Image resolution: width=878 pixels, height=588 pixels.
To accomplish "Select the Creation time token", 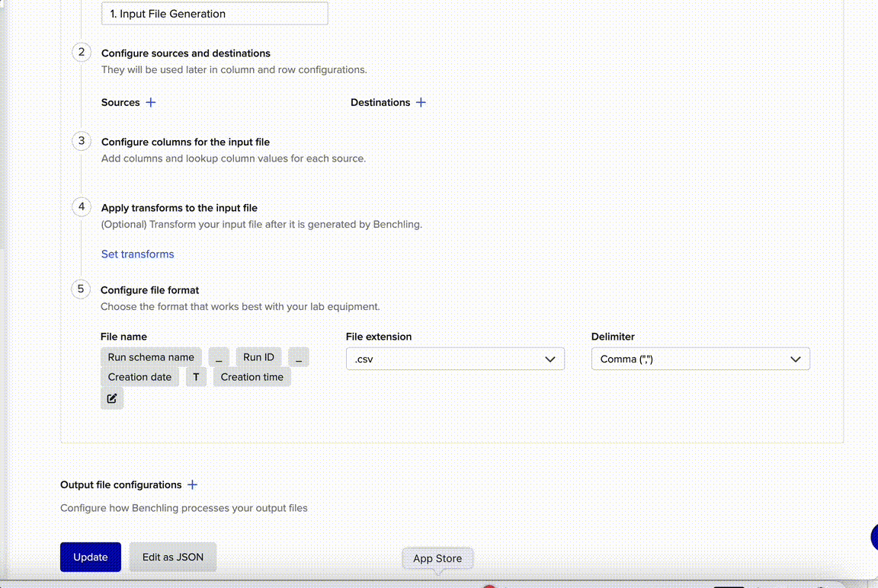I will point(252,377).
